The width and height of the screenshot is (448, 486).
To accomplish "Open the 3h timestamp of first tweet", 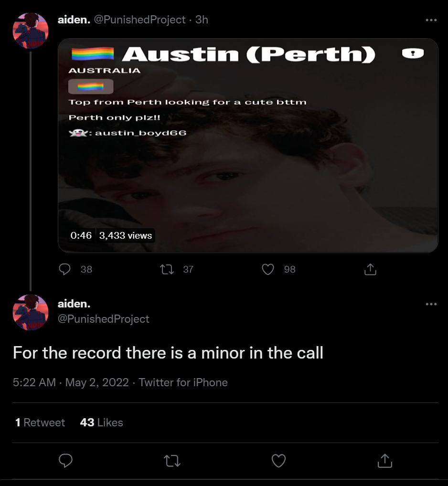I will coord(202,20).
